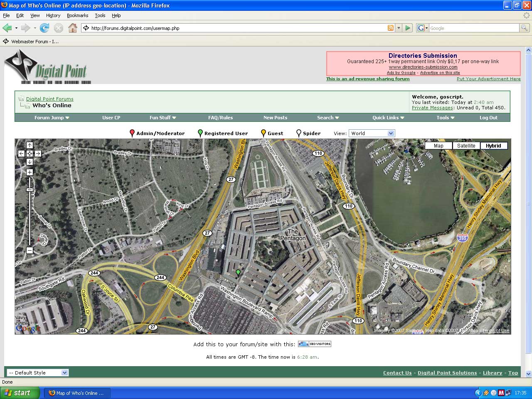This screenshot has height=399, width=532.
Task: Open the address bar history dropdown
Action: click(399, 28)
